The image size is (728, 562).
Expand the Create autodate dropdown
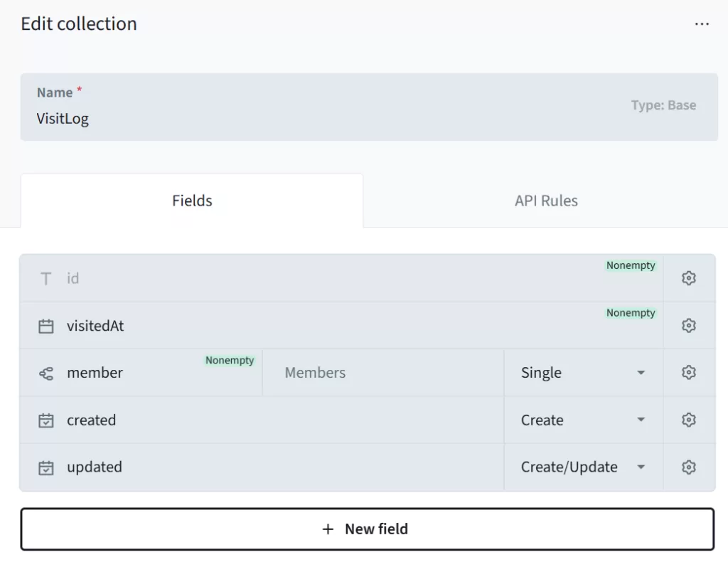tap(583, 420)
